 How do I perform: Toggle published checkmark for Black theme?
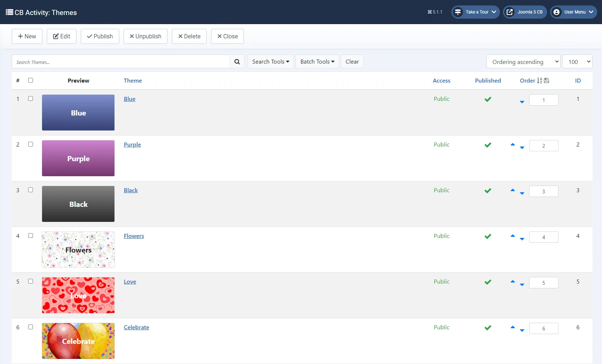pyautogui.click(x=488, y=191)
